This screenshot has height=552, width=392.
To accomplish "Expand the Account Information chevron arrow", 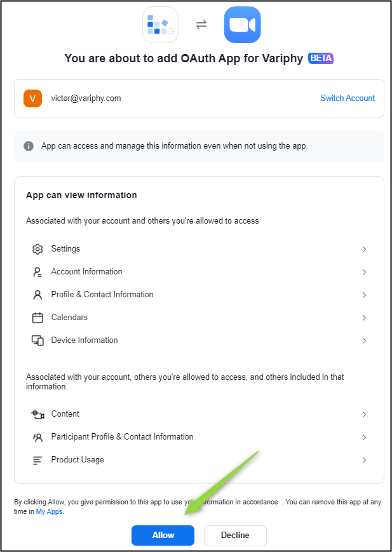I will tap(364, 272).
